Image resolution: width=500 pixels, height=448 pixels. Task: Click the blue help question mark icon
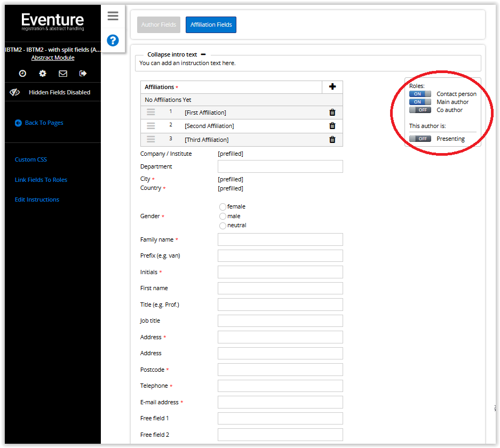113,40
